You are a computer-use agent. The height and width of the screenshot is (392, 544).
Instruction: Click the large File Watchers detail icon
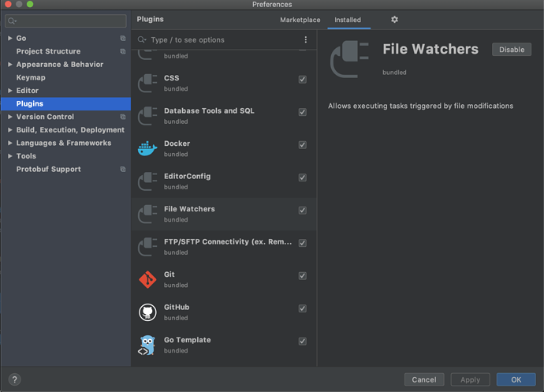point(349,58)
